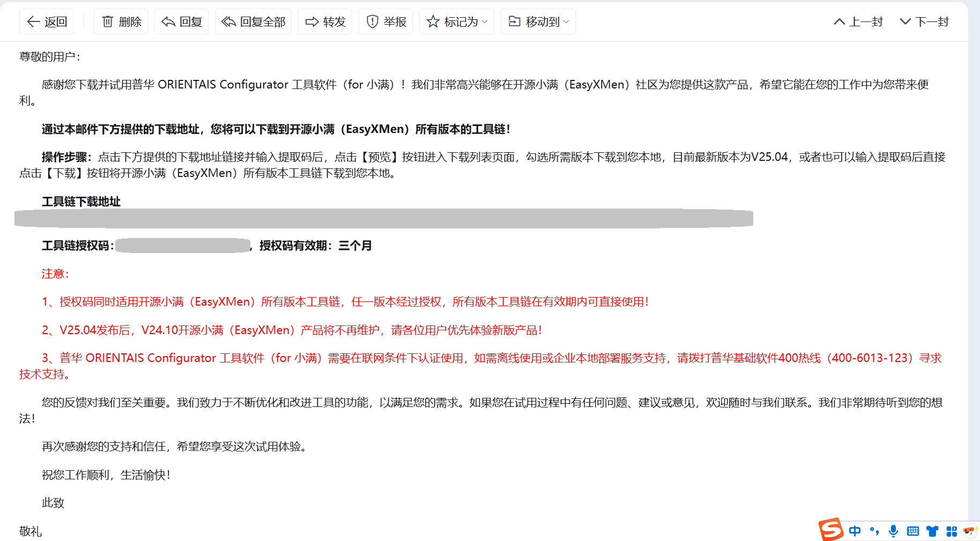The width and height of the screenshot is (980, 541).
Task: Go to previous email 上一封
Action: pos(858,21)
